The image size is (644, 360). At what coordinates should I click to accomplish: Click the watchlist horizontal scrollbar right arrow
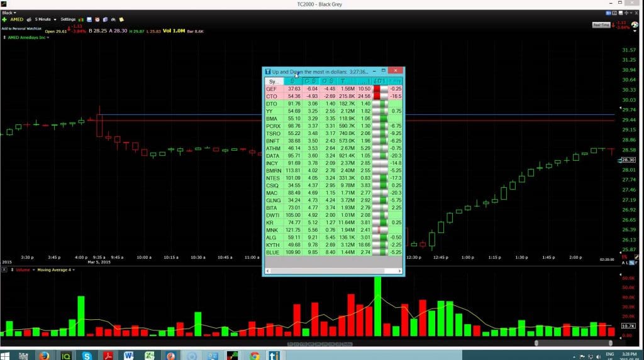coord(399,271)
